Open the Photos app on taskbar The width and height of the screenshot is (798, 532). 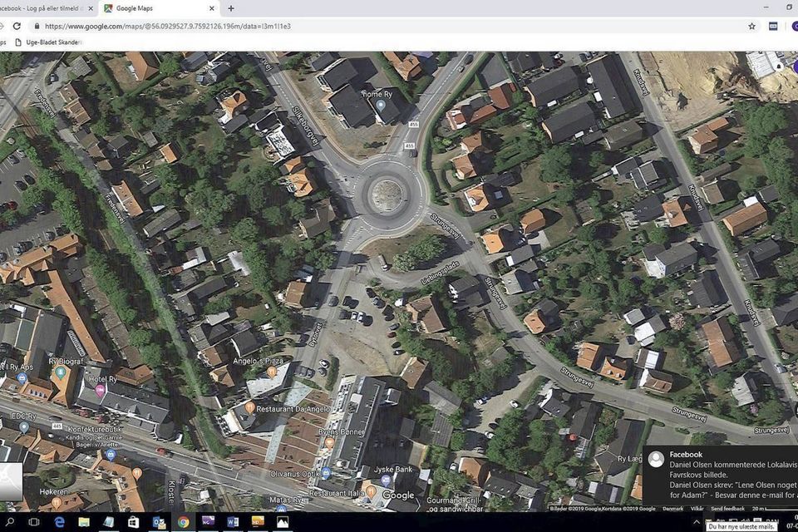(x=283, y=522)
